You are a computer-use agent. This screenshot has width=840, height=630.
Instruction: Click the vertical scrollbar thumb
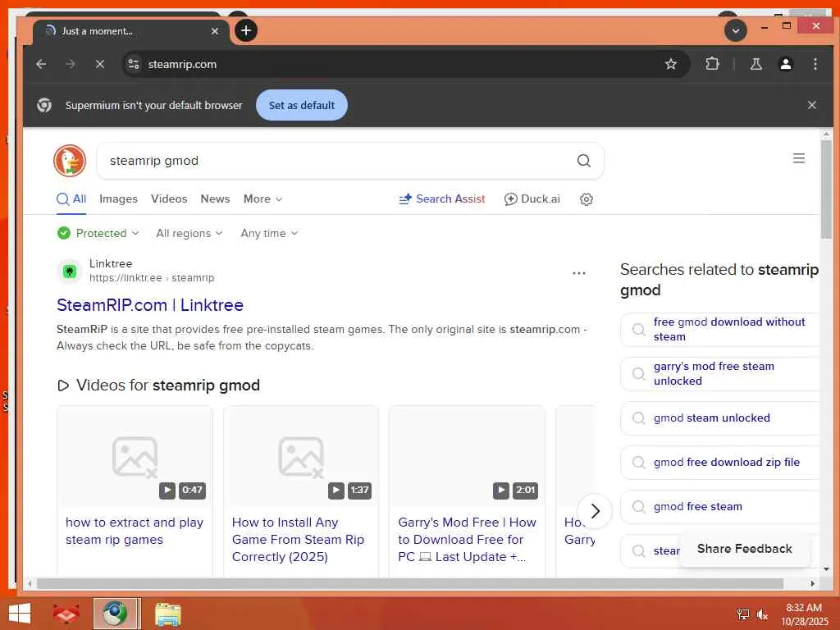[x=826, y=189]
